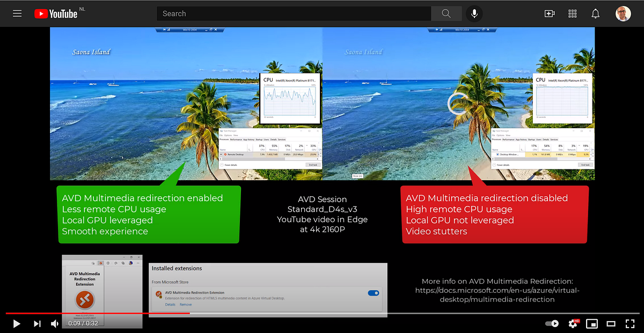Click the search magnifier icon
The height and width of the screenshot is (333, 644).
pos(446,13)
